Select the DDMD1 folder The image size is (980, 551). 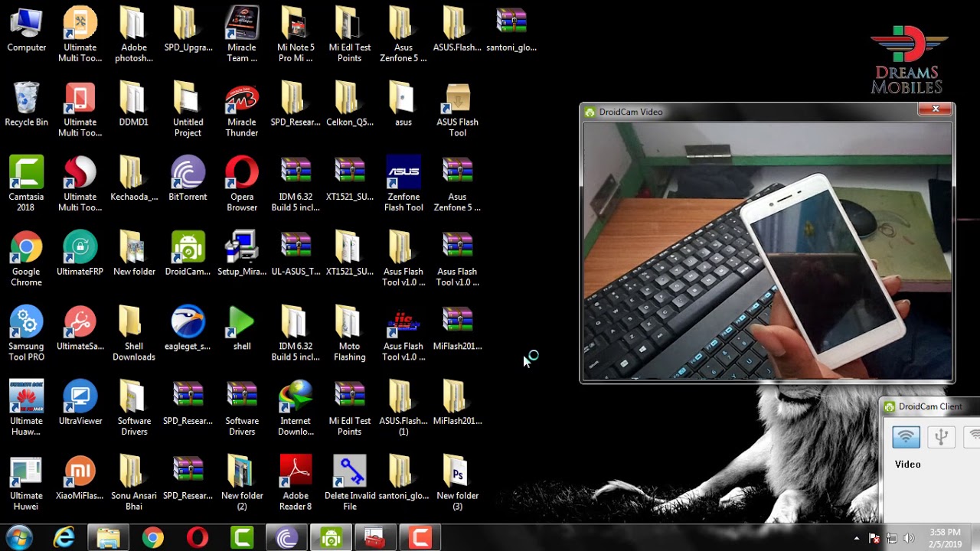tap(134, 105)
